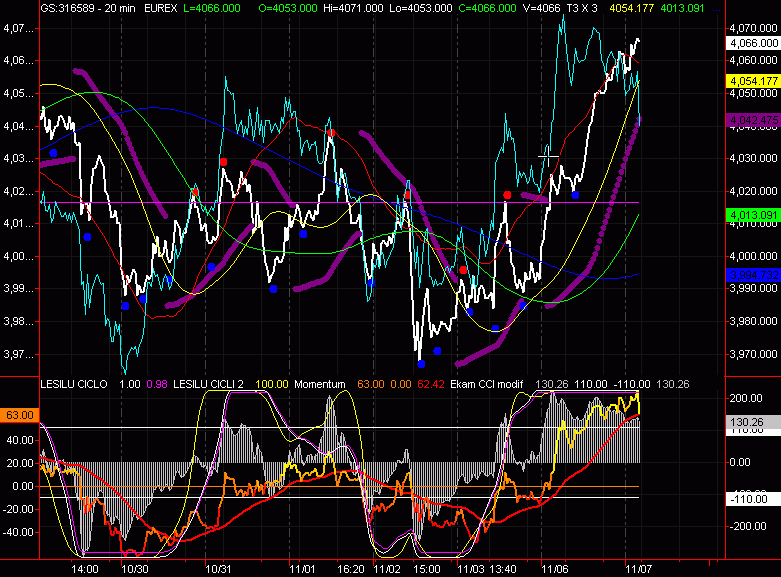Select the EUREX exchange label
Viewport: 781px width, 577px height.
pos(160,8)
